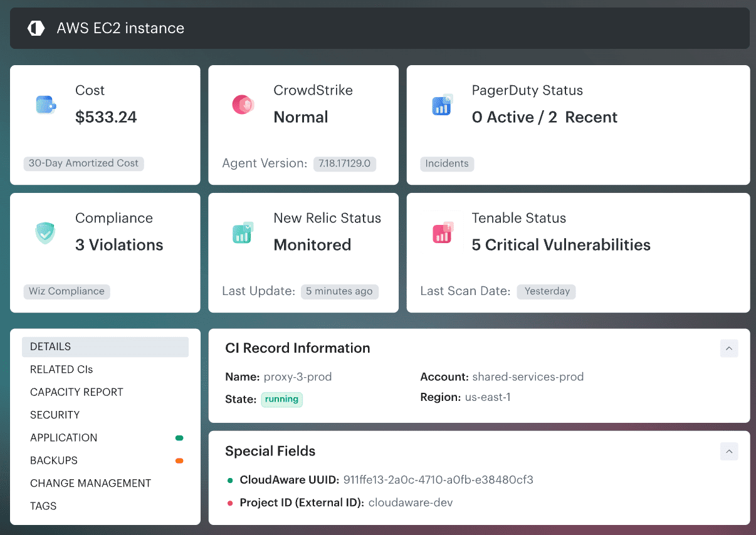Click the CI Record Information heading
This screenshot has width=756, height=535.
point(298,348)
